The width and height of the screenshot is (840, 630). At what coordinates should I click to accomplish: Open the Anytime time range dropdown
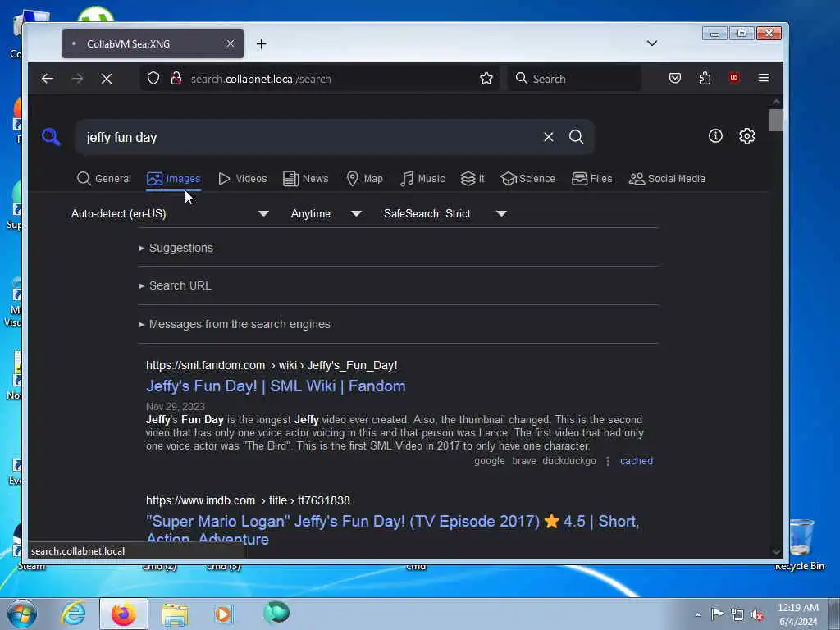(326, 213)
